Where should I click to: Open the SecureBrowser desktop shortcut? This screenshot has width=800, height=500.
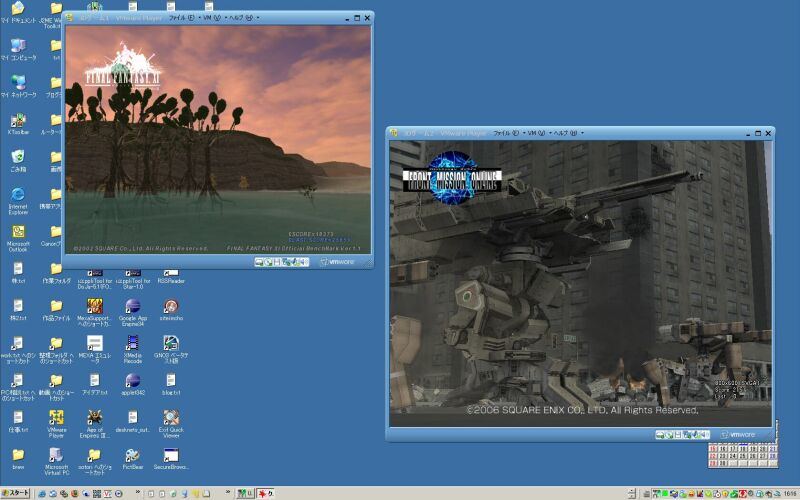click(x=171, y=459)
